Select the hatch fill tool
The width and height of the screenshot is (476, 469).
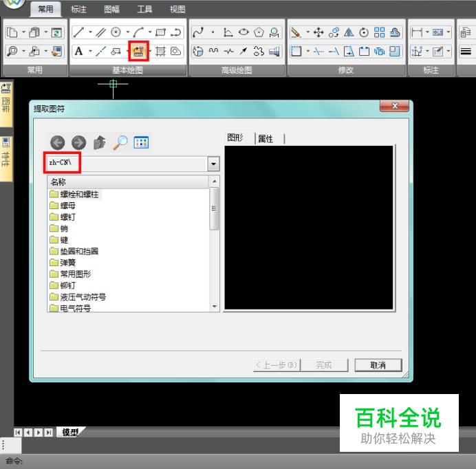[x=160, y=52]
